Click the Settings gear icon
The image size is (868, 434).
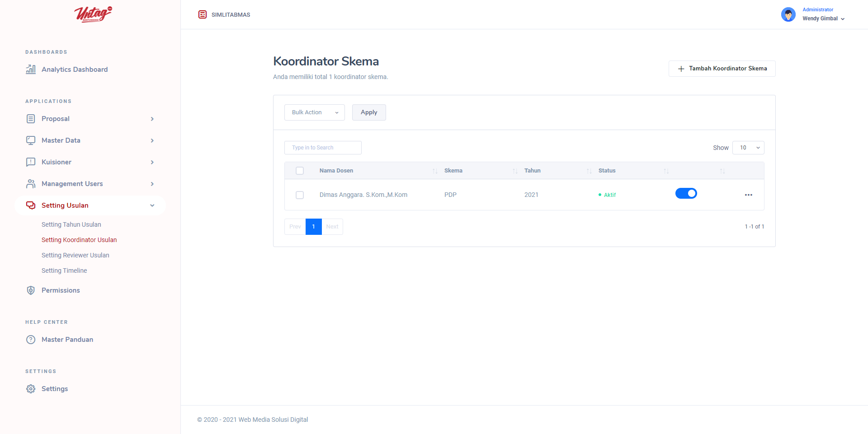pyautogui.click(x=31, y=389)
